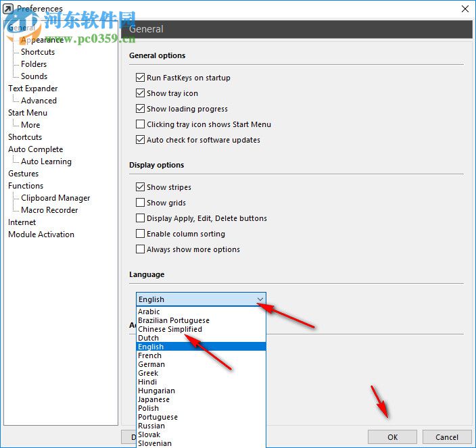Click Cancel to discard changes

click(x=447, y=437)
